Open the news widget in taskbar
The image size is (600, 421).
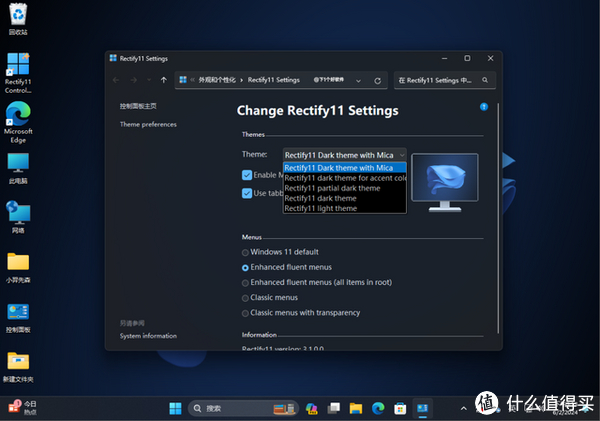pyautogui.click(x=22, y=408)
